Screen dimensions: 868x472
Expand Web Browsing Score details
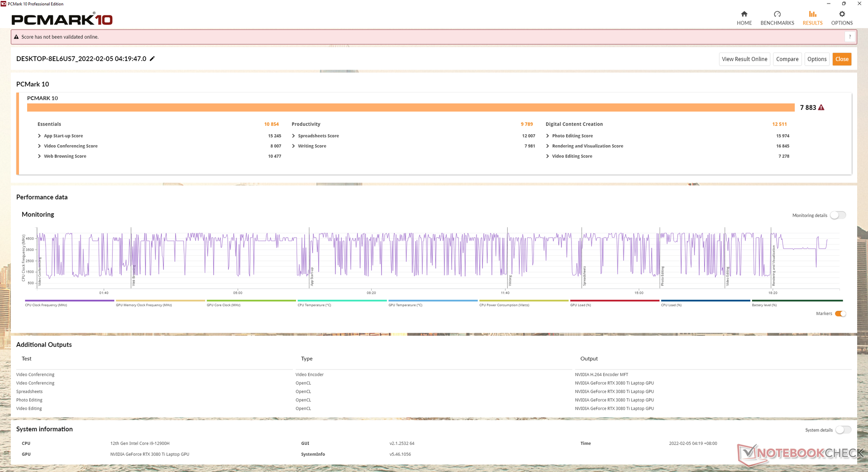[39, 156]
